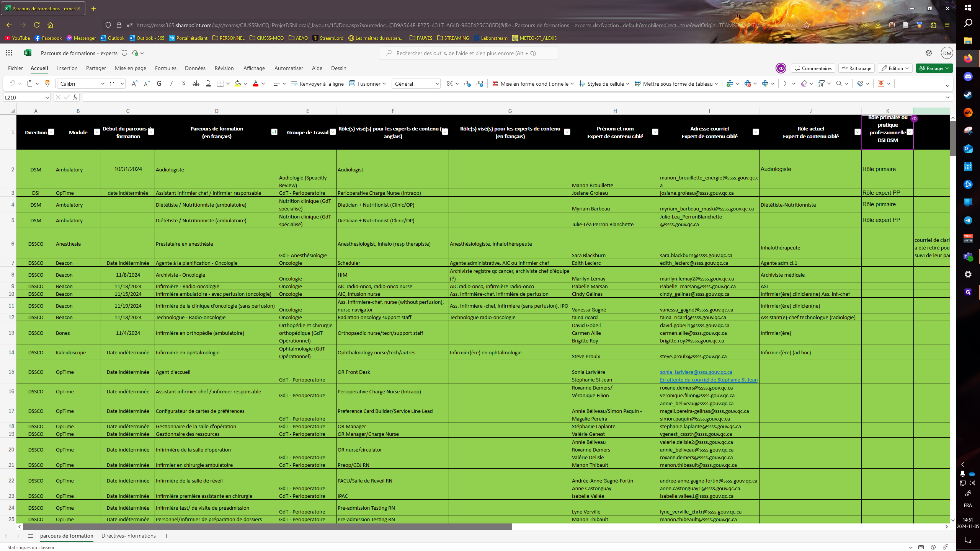Toggle bold formatting (G button)
Image resolution: width=980 pixels, height=551 pixels.
click(x=159, y=83)
